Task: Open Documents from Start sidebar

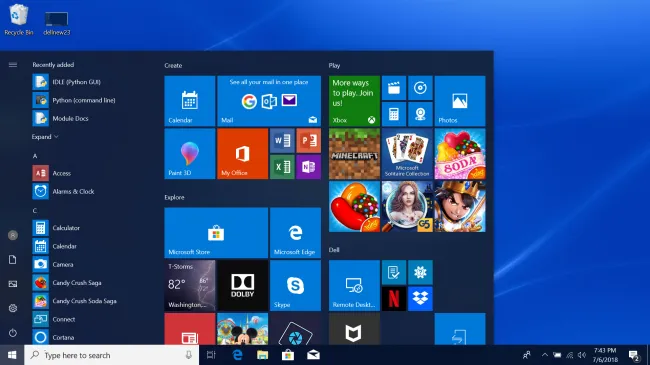Action: (13, 260)
